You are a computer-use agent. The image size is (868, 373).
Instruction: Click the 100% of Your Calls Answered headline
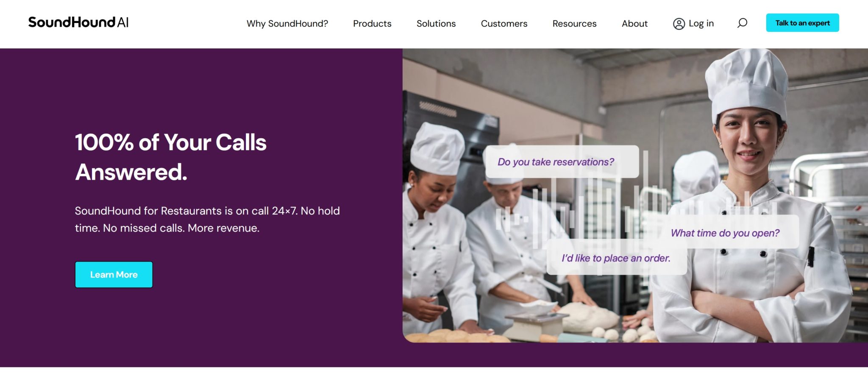171,157
